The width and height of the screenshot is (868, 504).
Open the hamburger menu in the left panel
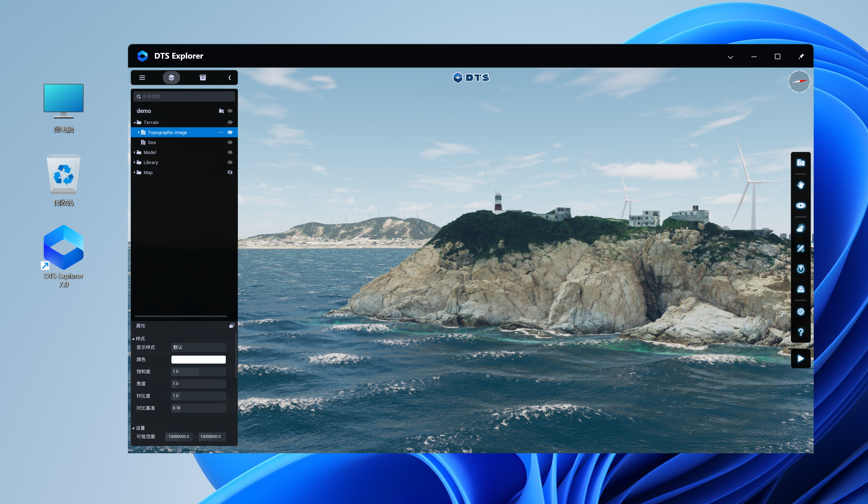tap(142, 78)
